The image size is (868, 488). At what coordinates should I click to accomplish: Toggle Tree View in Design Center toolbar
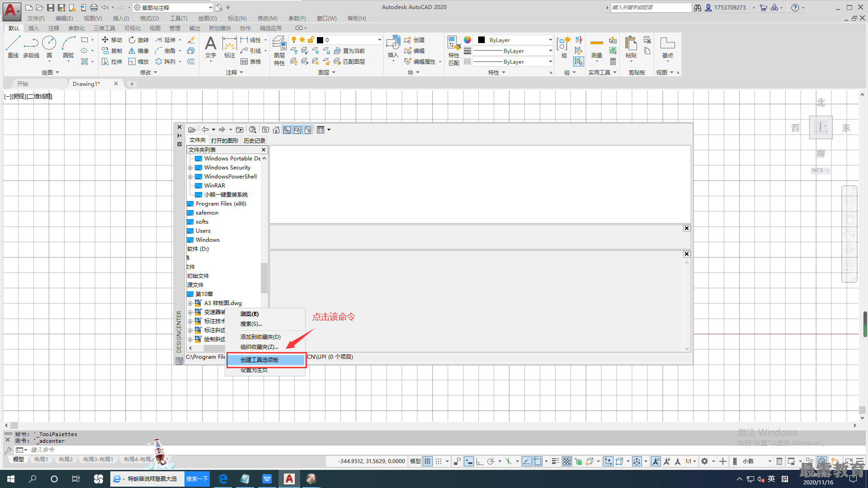coord(287,130)
